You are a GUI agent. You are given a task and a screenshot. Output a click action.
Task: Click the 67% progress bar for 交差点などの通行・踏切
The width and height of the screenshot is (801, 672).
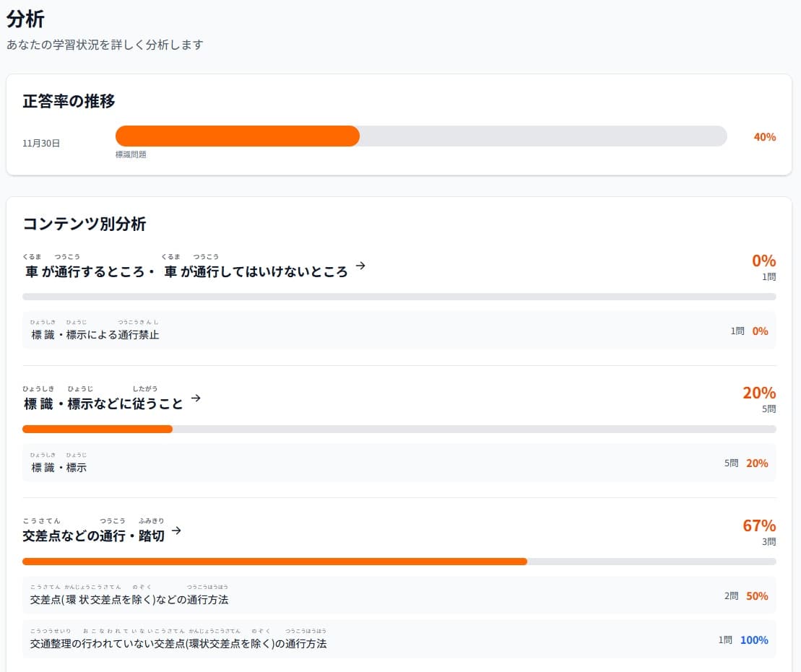tap(400, 561)
